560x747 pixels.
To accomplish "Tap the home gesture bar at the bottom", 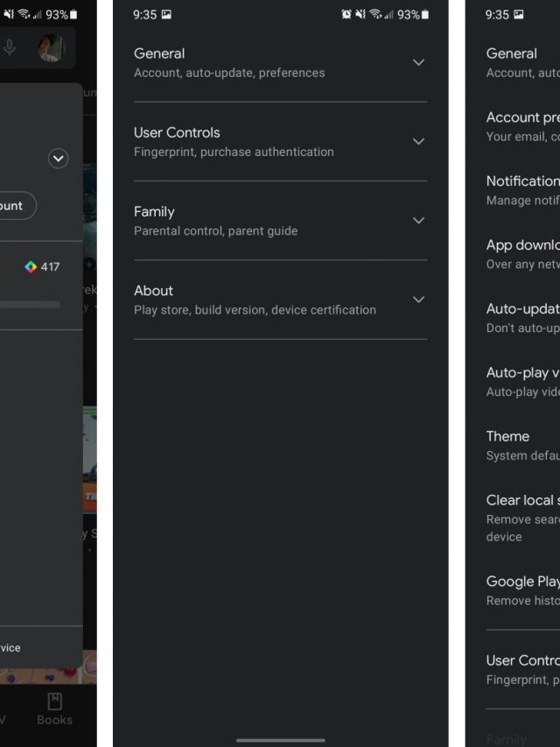I will (280, 740).
